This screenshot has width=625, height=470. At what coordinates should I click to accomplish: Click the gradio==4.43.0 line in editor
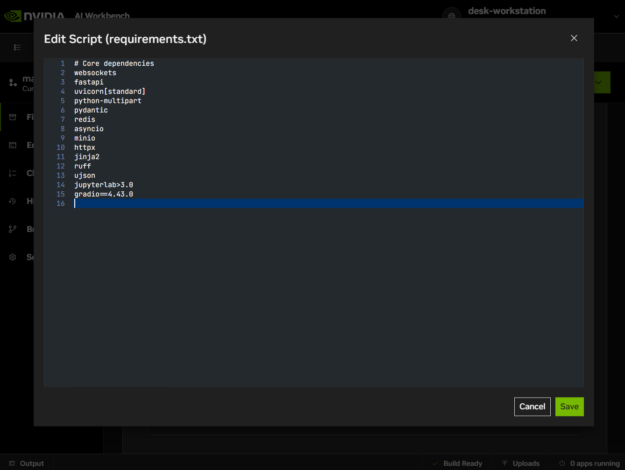(x=103, y=194)
